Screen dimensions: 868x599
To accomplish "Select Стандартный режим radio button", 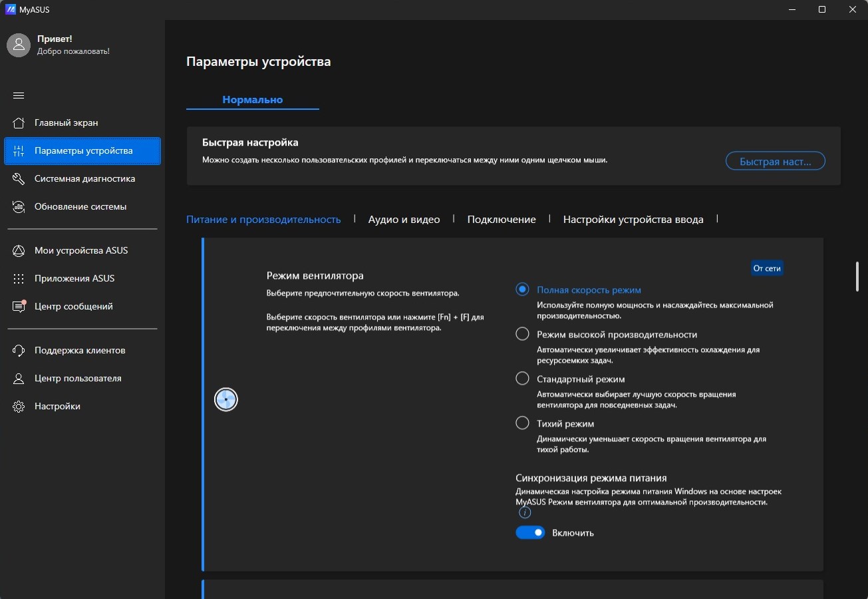I will [x=522, y=379].
